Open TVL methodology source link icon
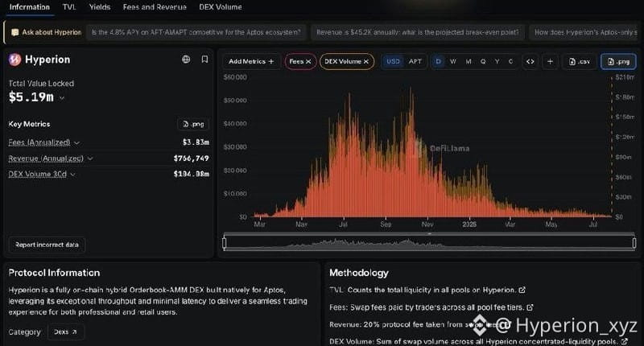The width and height of the screenshot is (644, 346). tap(522, 290)
